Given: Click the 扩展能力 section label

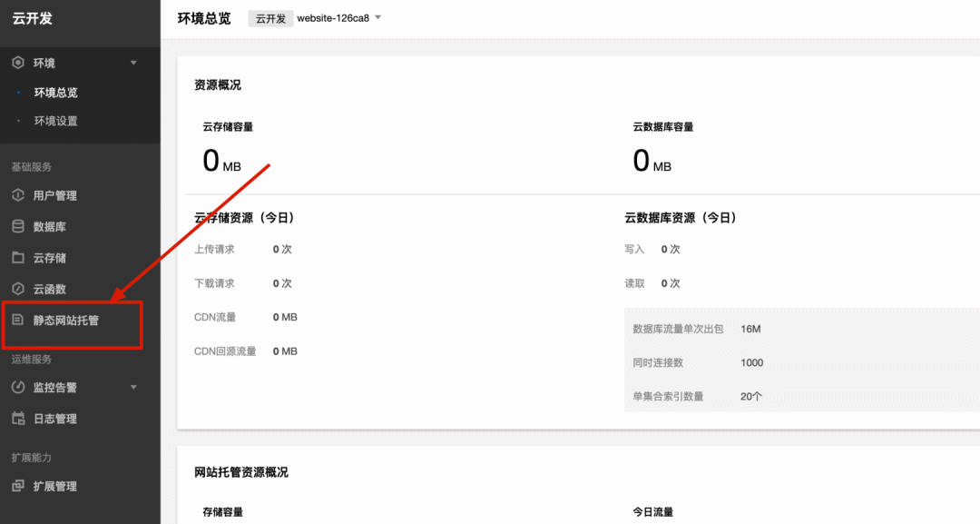Looking at the screenshot, I should [x=31, y=458].
